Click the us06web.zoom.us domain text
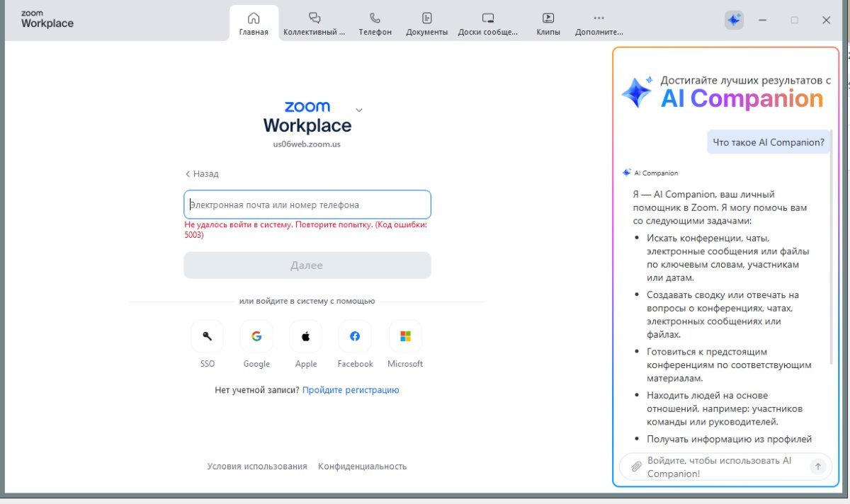850x504 pixels. point(307,144)
